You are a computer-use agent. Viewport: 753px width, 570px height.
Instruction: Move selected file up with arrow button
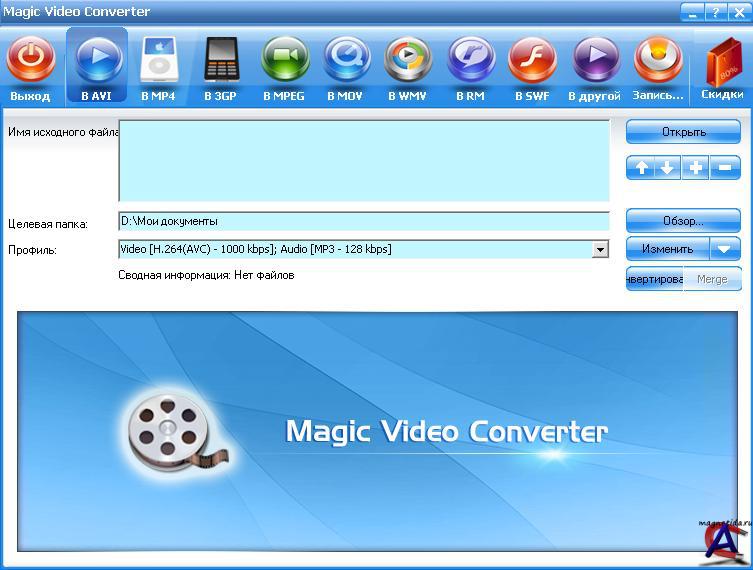pos(640,168)
